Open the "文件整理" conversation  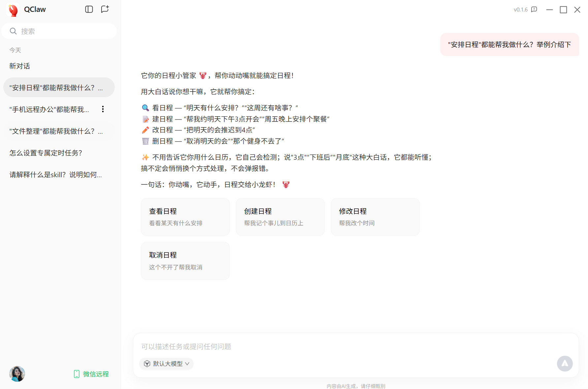pyautogui.click(x=59, y=131)
